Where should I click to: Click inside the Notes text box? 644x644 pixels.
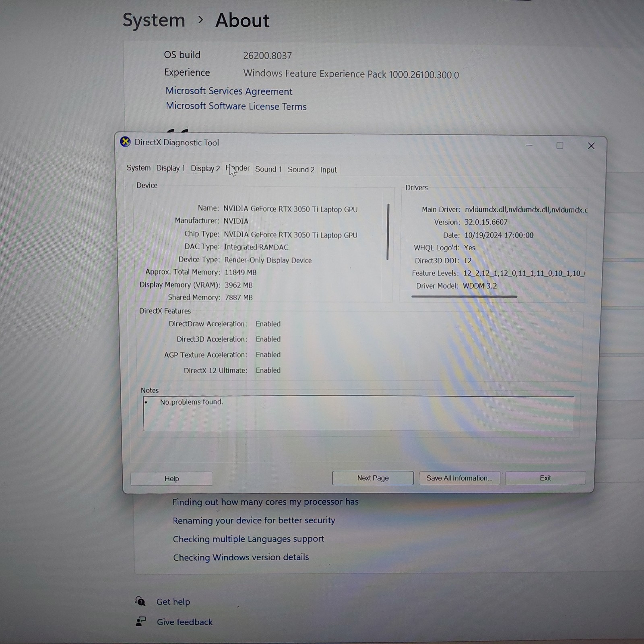coord(358,414)
